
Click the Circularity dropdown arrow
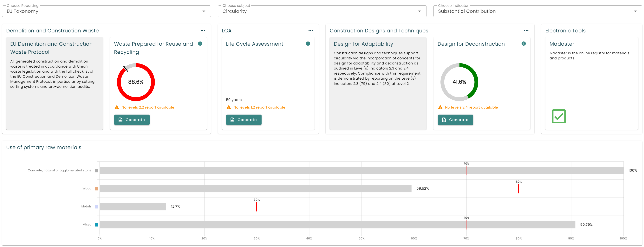(420, 11)
